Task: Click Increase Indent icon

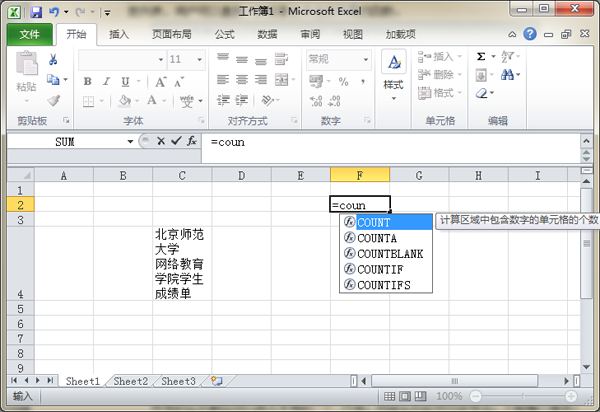Action: 242,100
